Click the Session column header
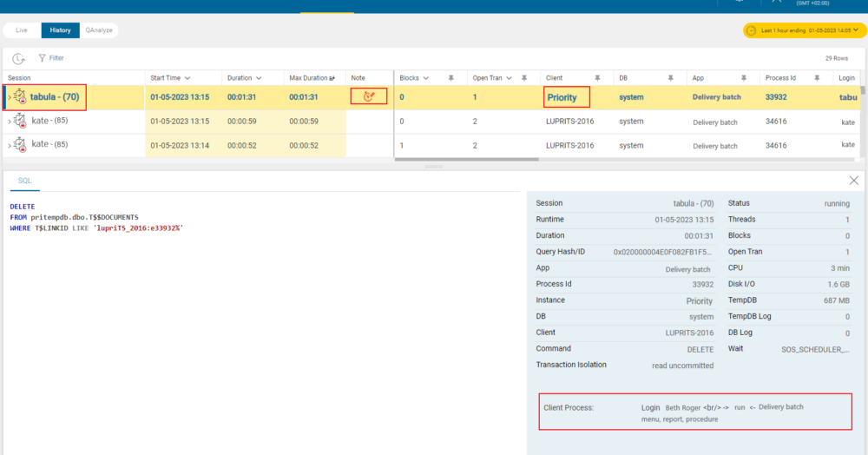 pyautogui.click(x=19, y=78)
